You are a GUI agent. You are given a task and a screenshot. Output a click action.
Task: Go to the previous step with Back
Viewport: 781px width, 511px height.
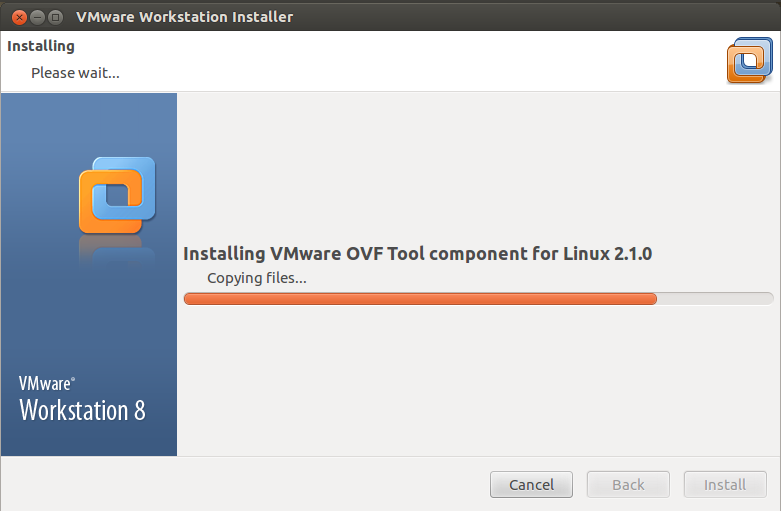coord(628,485)
